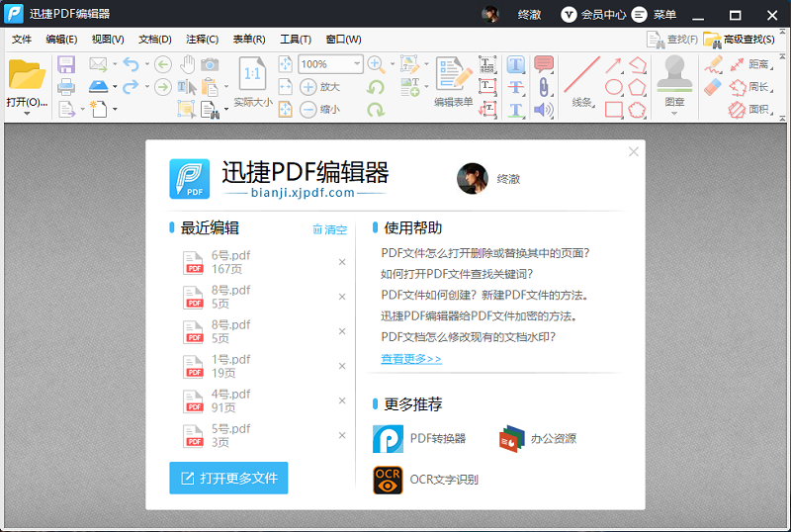The width and height of the screenshot is (791, 532).
Task: Open the Comments (注释) menu
Action: (203, 40)
